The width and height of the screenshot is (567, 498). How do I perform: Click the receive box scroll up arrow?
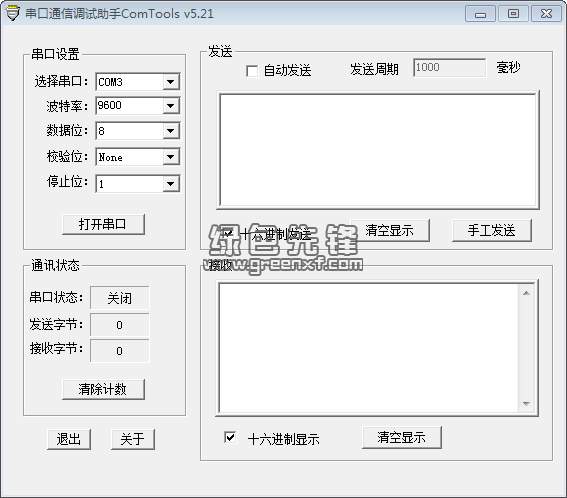[x=526, y=293]
